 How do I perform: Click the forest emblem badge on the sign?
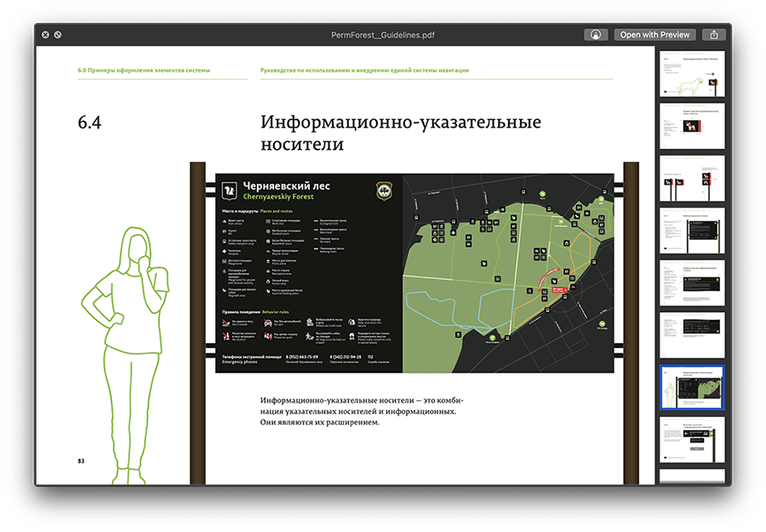click(384, 191)
